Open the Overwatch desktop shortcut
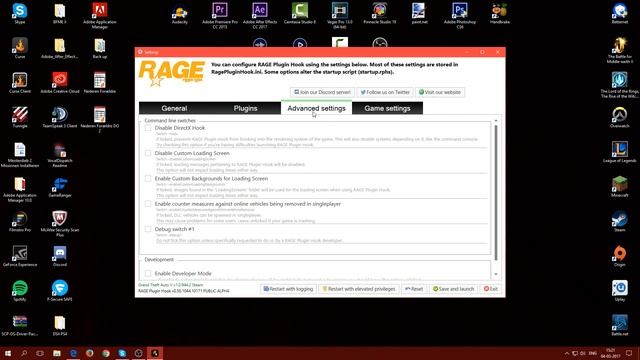This screenshot has width=640, height=360. 620,117
